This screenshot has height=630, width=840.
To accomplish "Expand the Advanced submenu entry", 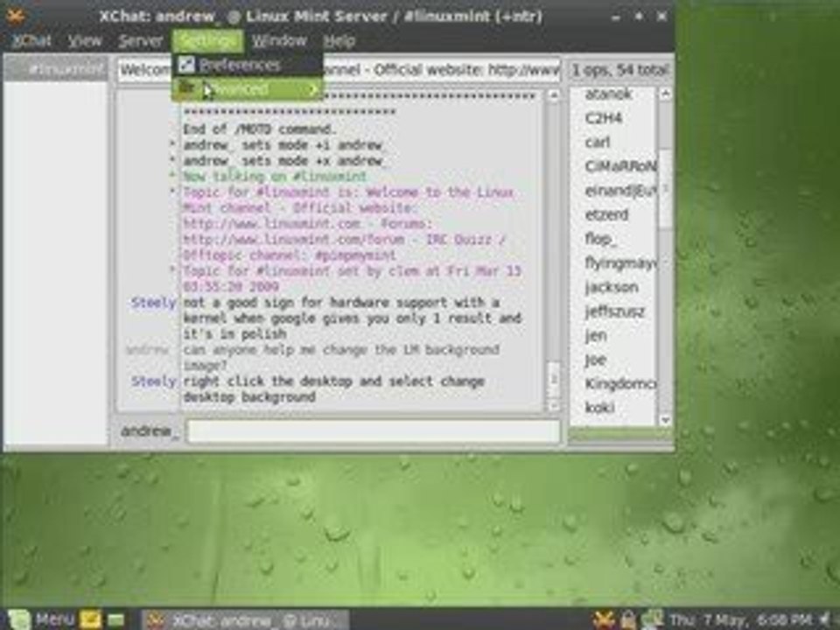I will click(x=247, y=89).
